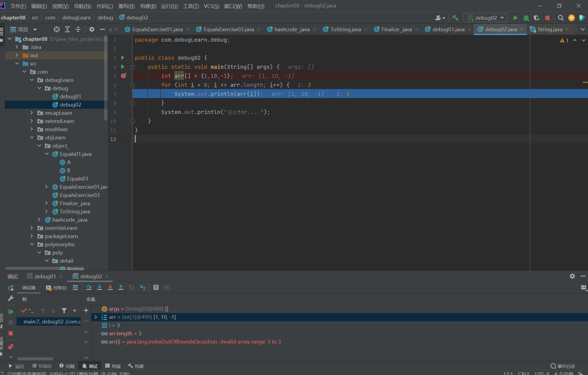Toggle the frames filter funnel icon

[64, 311]
